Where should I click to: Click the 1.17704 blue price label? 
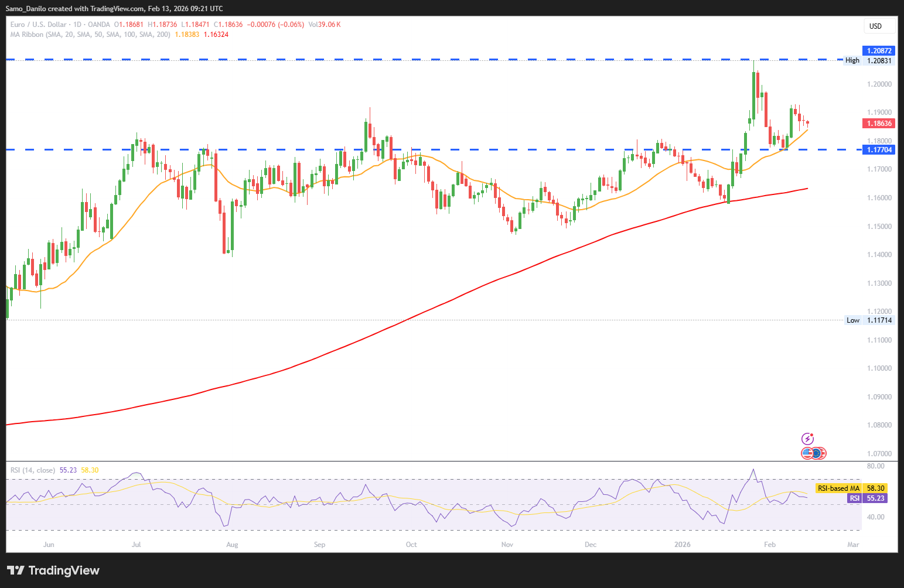[879, 150]
